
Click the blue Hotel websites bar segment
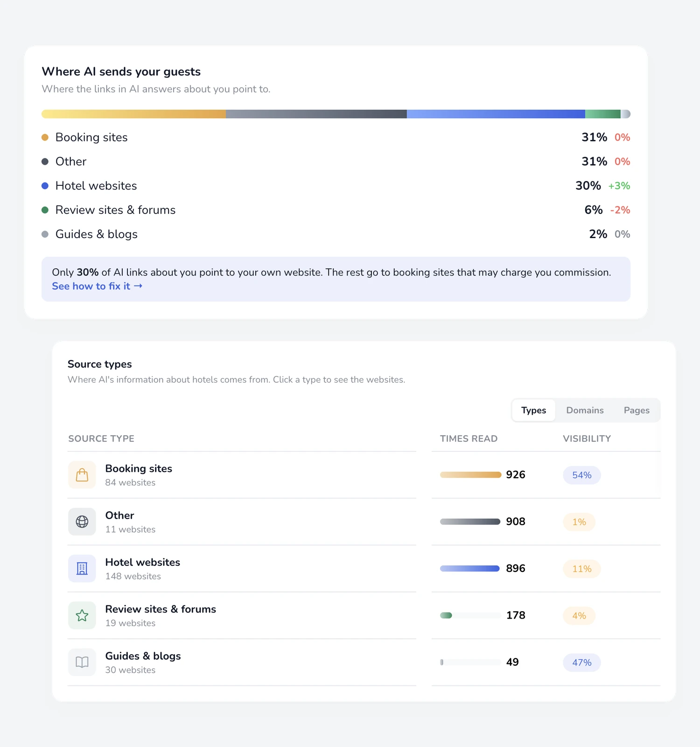[496, 114]
